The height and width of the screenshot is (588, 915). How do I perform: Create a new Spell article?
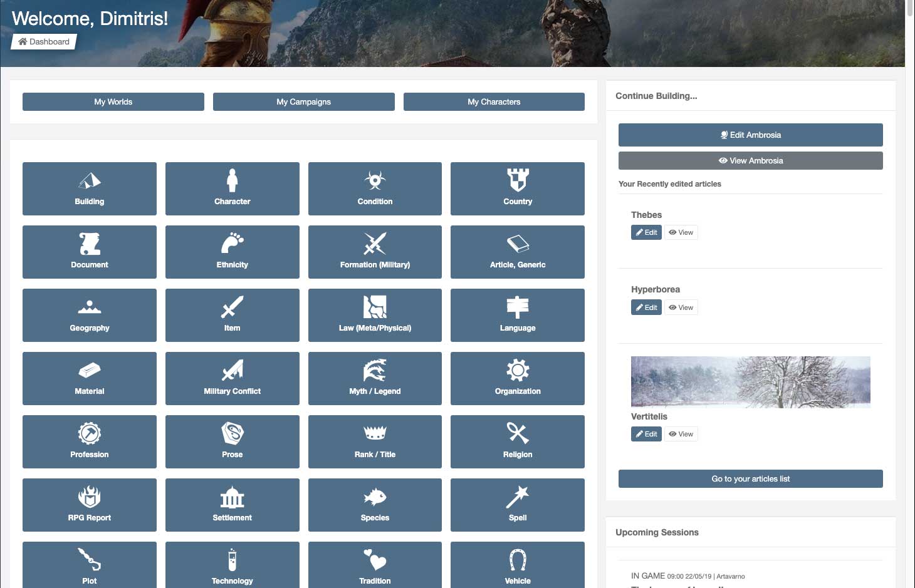pos(517,505)
